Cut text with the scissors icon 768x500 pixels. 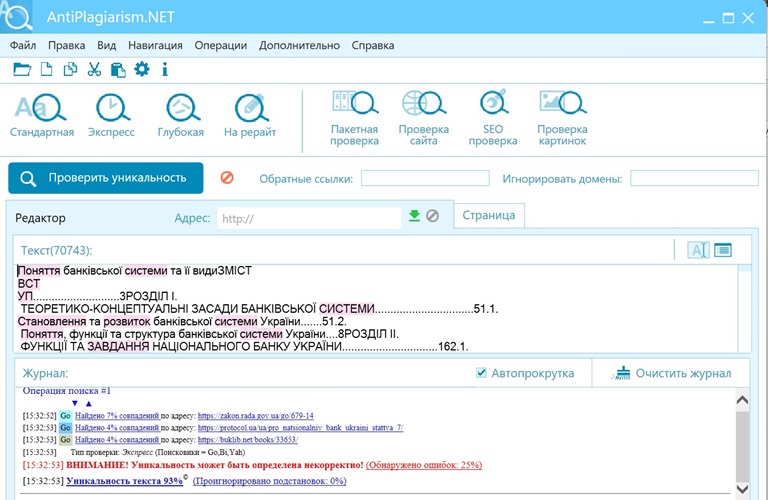pyautogui.click(x=94, y=69)
